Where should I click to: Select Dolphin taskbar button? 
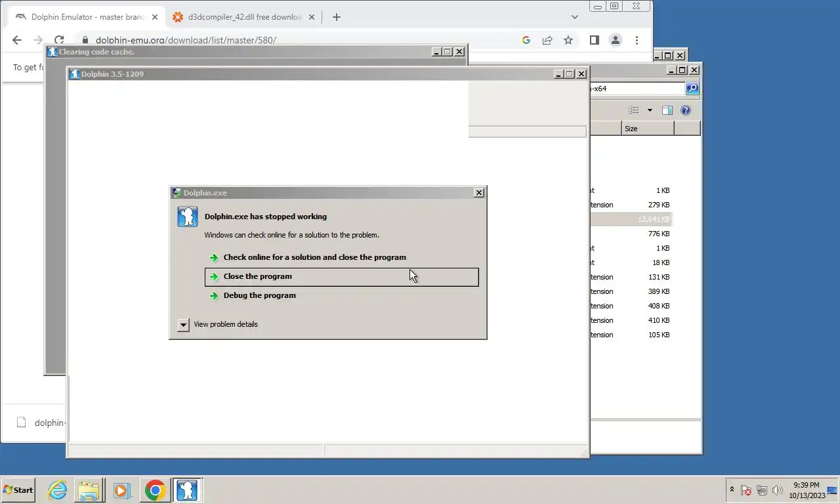pyautogui.click(x=188, y=490)
